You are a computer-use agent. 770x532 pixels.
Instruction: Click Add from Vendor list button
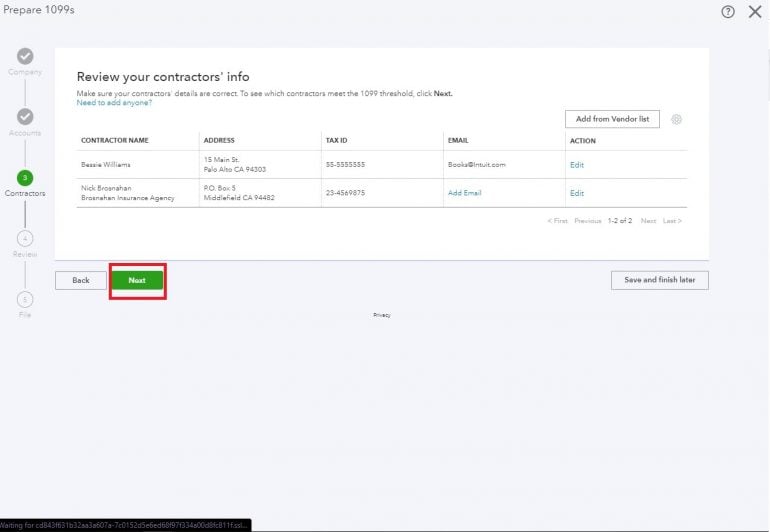point(612,119)
